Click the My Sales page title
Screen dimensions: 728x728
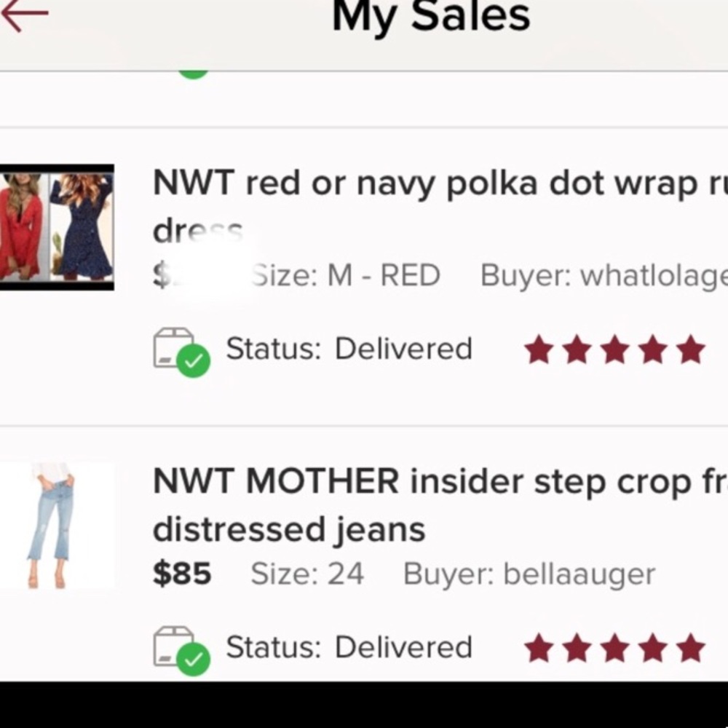431,16
